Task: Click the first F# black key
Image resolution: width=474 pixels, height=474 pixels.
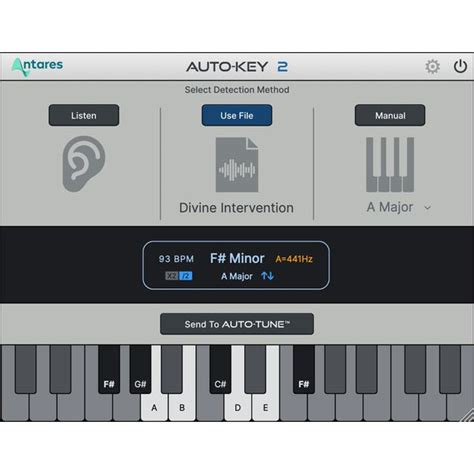Action: pyautogui.click(x=109, y=369)
